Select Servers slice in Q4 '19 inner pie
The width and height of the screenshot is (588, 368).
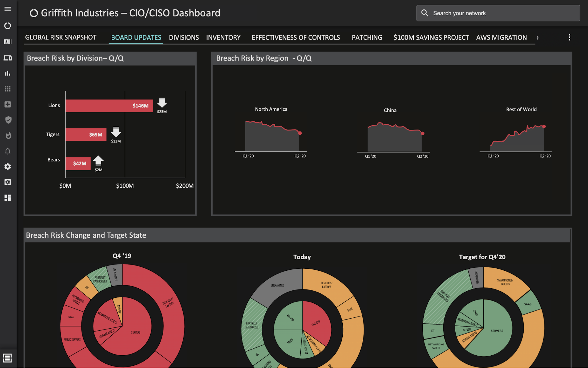click(136, 333)
